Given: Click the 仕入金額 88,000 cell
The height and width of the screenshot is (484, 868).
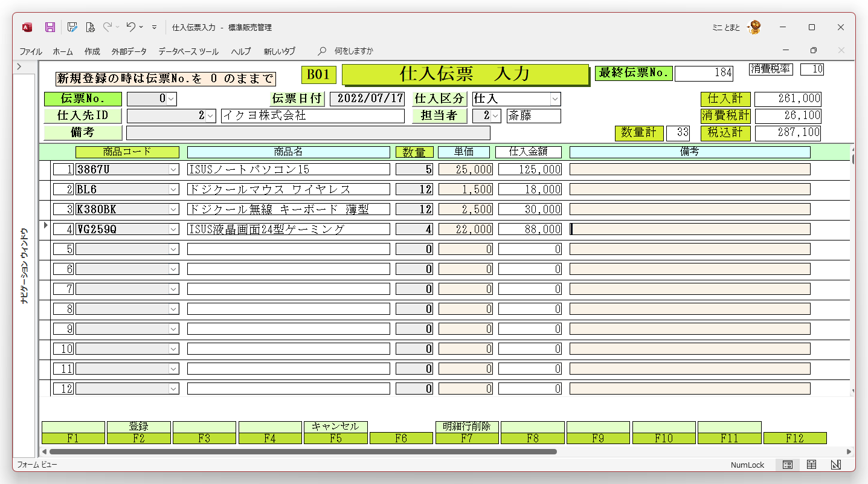Looking at the screenshot, I should pos(530,230).
